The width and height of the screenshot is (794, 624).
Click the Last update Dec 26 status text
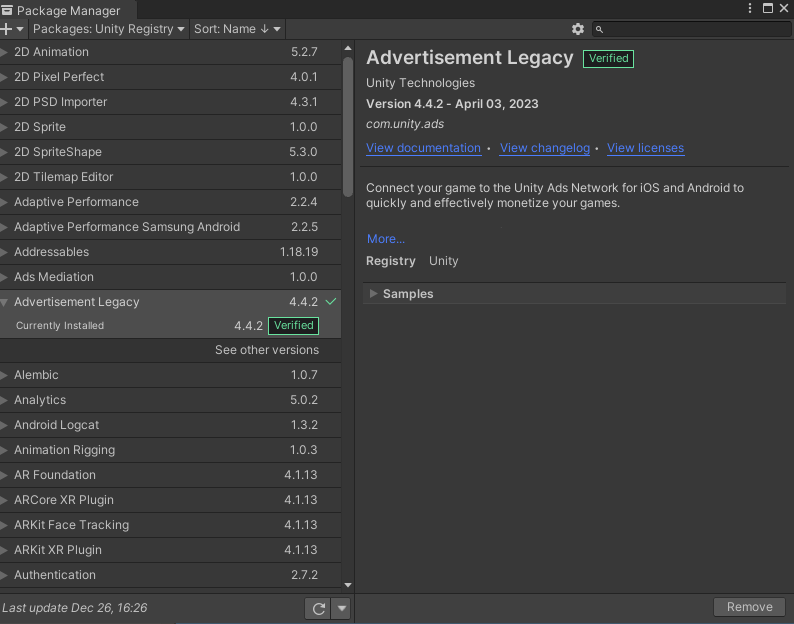click(x=74, y=608)
